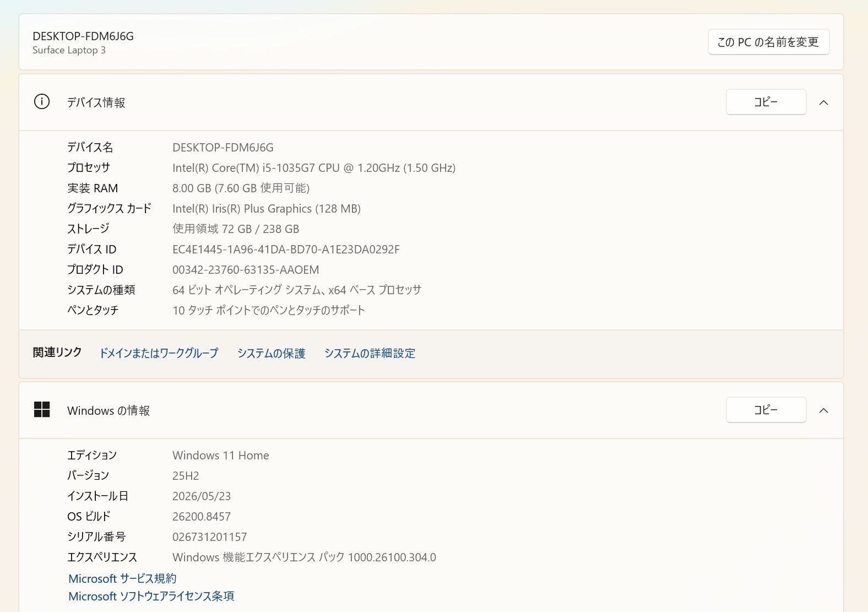Click the Surface Laptop 3 model text
This screenshot has width=868, height=612.
coord(69,50)
